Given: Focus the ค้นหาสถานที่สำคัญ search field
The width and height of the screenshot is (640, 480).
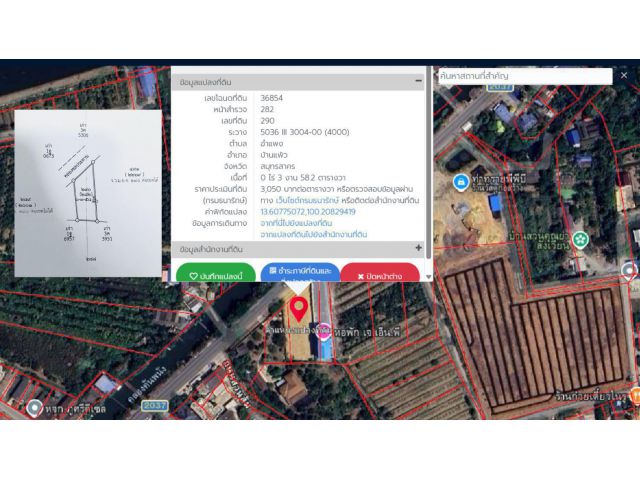Looking at the screenshot, I should pyautogui.click(x=525, y=76).
